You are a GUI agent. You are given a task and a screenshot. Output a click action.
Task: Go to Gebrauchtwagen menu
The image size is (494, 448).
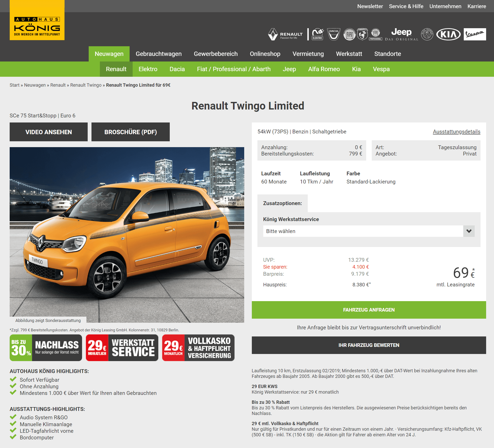(159, 54)
